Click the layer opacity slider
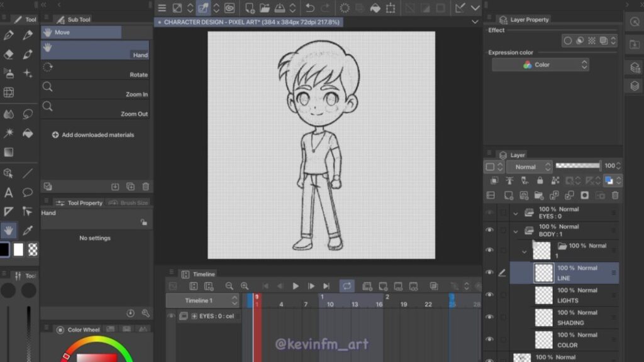The image size is (644, 362). click(x=578, y=166)
